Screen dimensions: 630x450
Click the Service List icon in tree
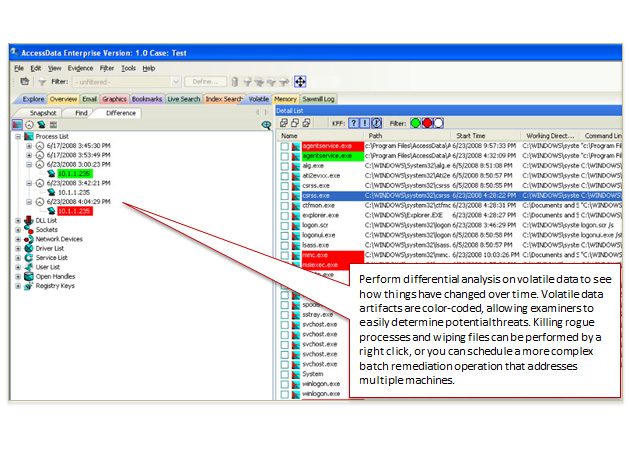(x=29, y=258)
